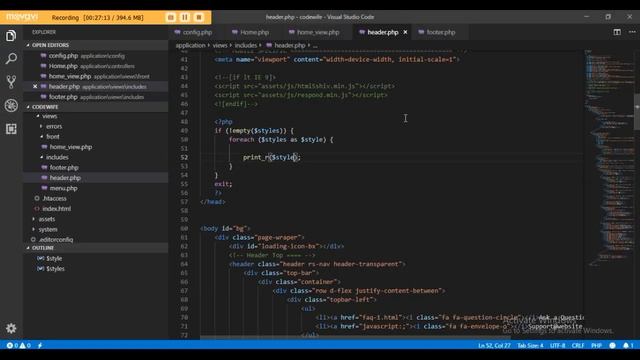Open home_view.php under front folder
Viewport: 640px width, 360px height.
pos(95,147)
